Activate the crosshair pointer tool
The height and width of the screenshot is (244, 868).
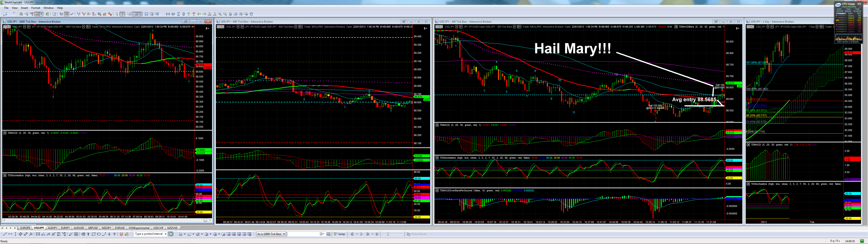click(x=122, y=14)
